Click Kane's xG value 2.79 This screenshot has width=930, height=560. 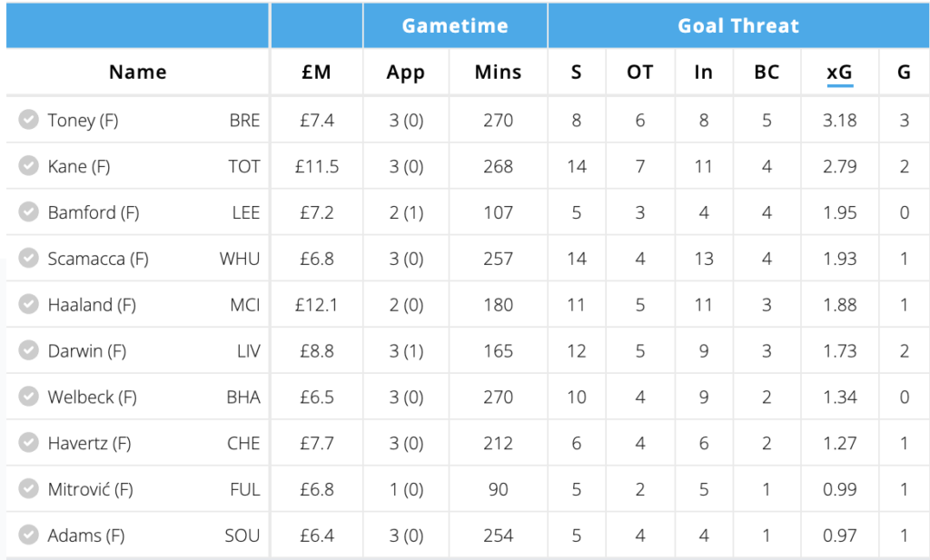(839, 166)
